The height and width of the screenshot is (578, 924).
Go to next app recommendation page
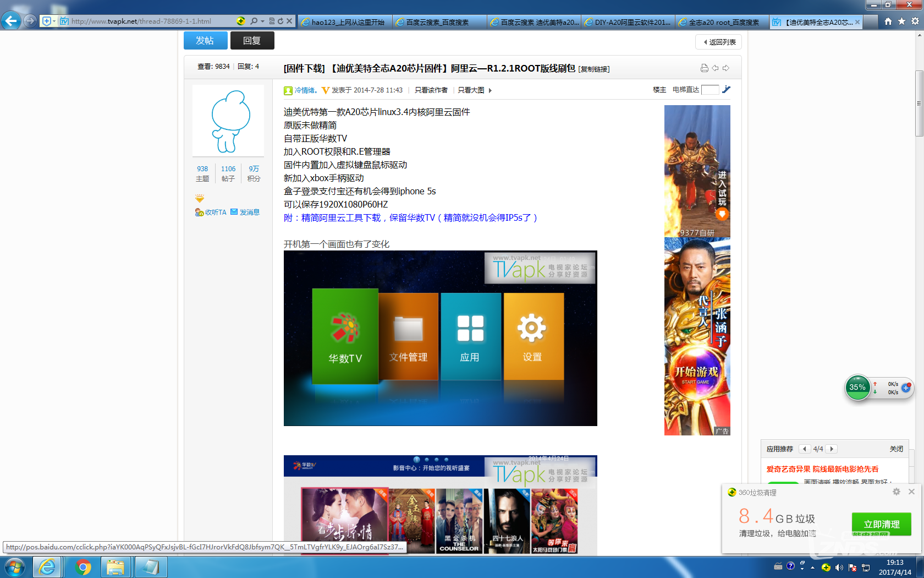(832, 449)
